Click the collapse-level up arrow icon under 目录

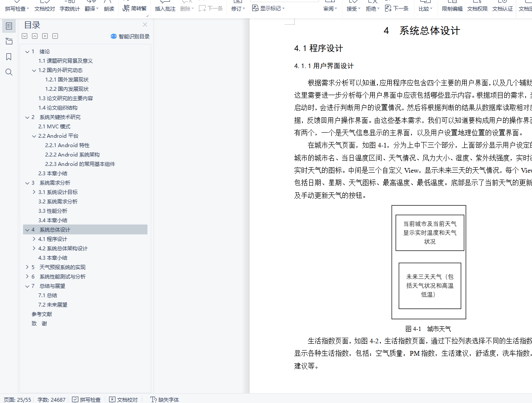click(35, 36)
